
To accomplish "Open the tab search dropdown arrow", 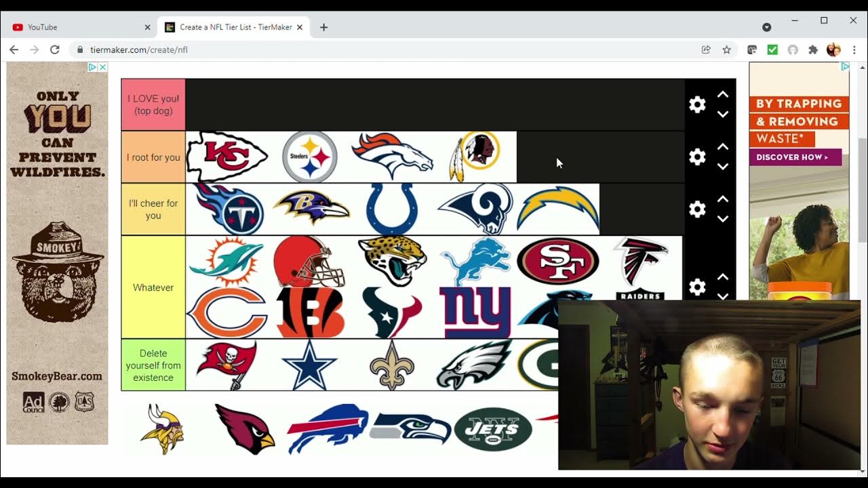I will click(766, 27).
